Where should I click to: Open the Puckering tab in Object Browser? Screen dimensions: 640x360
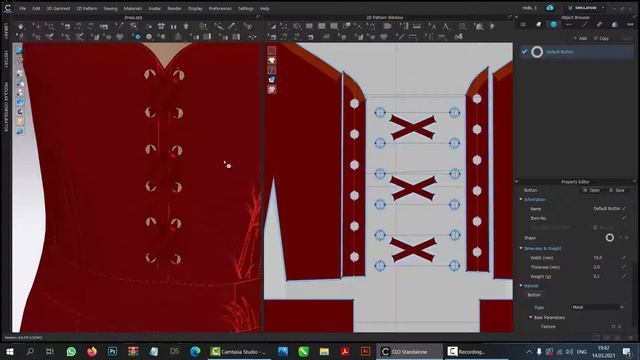599,24
